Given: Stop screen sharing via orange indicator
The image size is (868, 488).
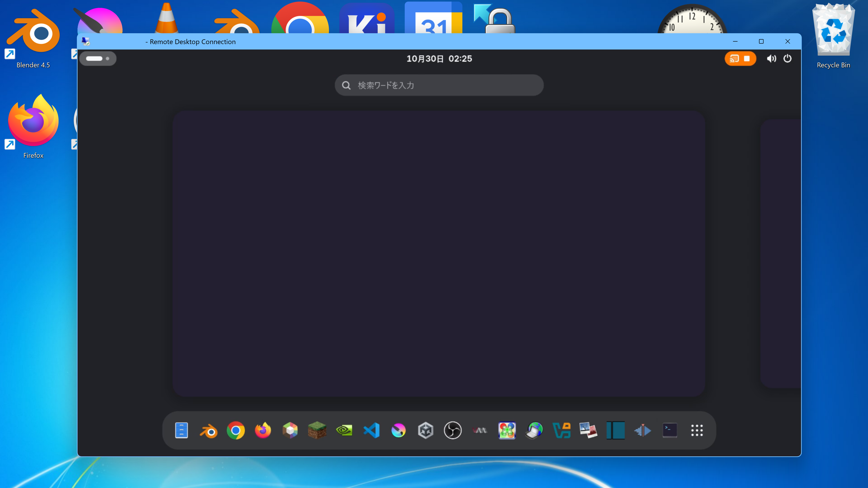Looking at the screenshot, I should click(x=747, y=59).
